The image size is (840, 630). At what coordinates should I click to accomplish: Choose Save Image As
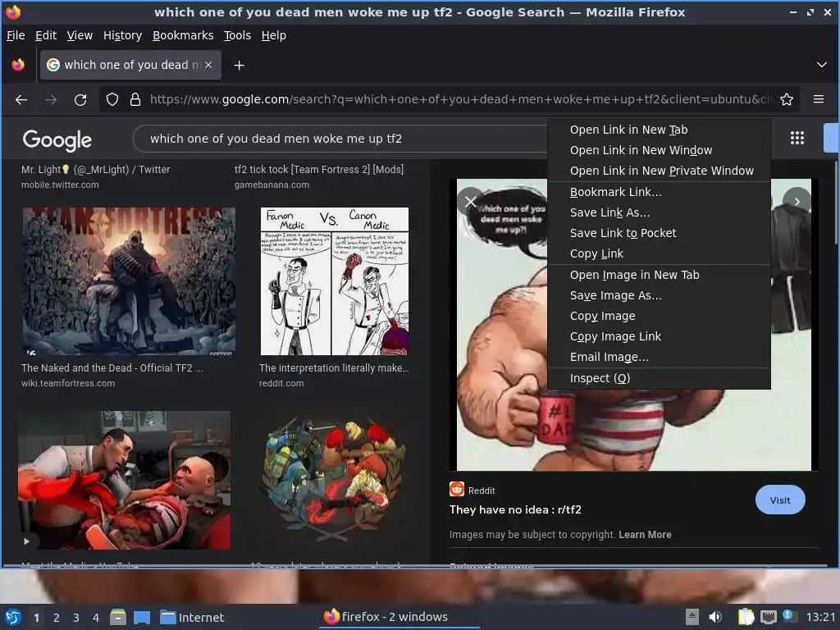pyautogui.click(x=659, y=295)
